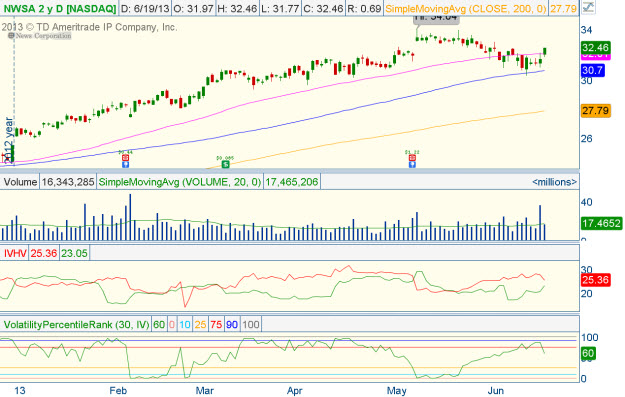Viewport: 625px width, 397px height.
Task: Click the high price H: 32.46 in header
Action: [238, 8]
